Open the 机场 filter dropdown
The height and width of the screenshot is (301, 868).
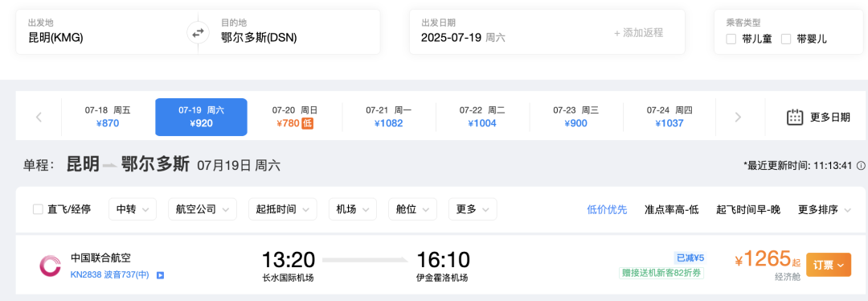click(x=353, y=209)
